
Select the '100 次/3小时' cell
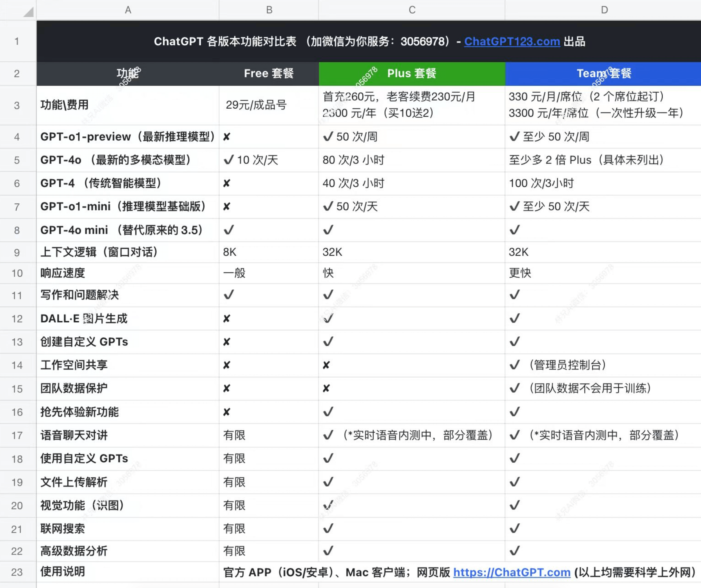[x=603, y=184]
